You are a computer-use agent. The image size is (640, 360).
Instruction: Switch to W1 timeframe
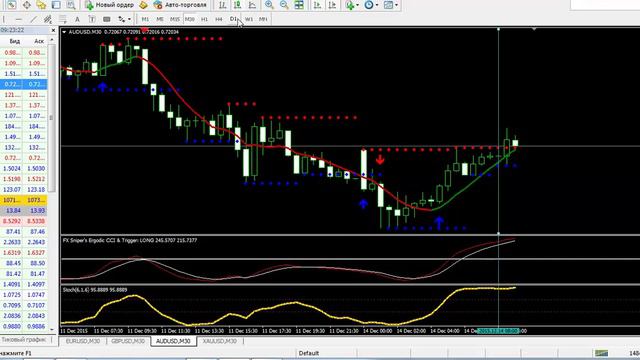249,19
